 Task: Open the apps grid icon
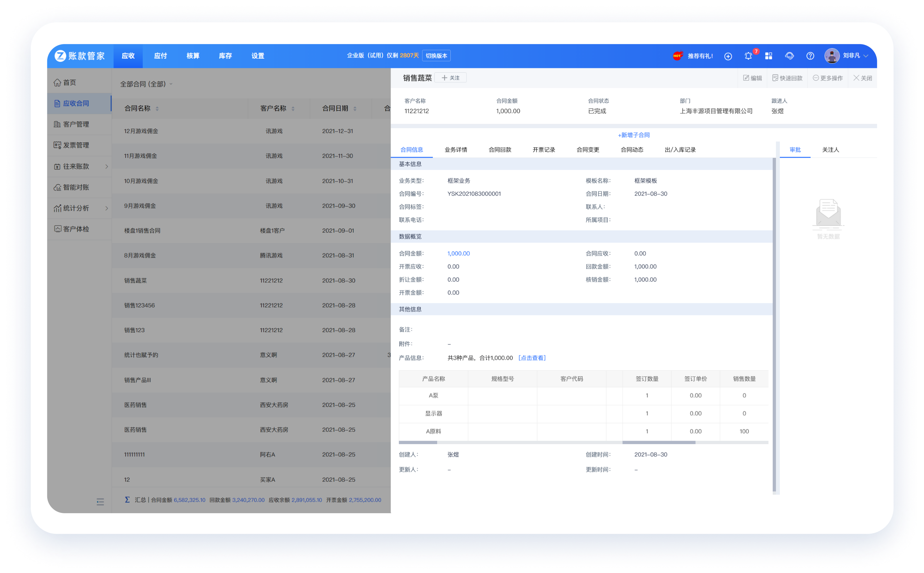point(768,56)
